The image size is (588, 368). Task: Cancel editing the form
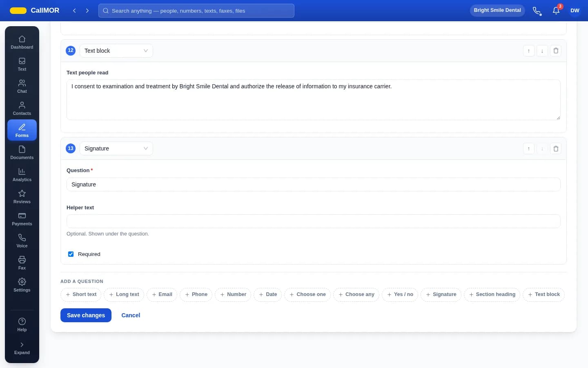131,315
